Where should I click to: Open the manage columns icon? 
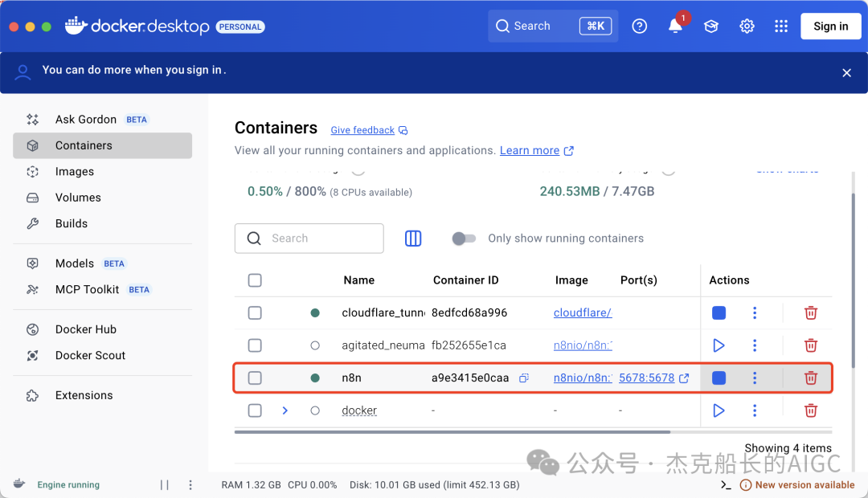(413, 239)
